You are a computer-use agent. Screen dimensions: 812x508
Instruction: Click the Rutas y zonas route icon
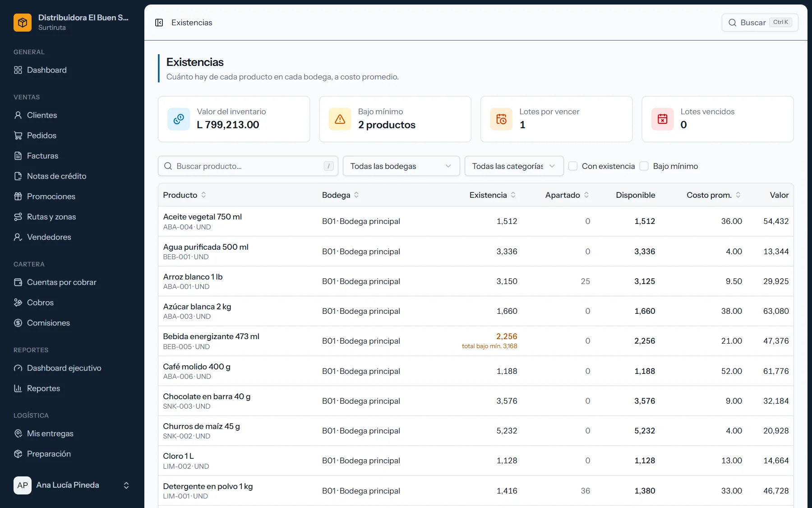click(18, 217)
